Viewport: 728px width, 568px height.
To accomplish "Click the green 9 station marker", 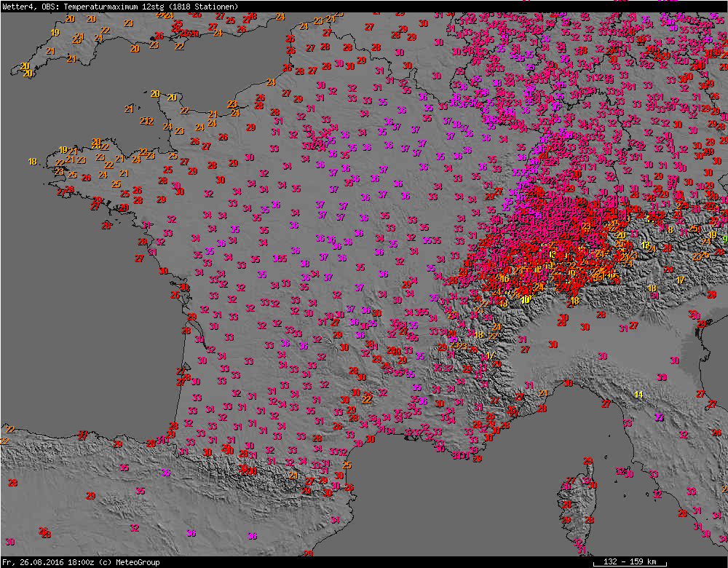I will [x=724, y=238].
